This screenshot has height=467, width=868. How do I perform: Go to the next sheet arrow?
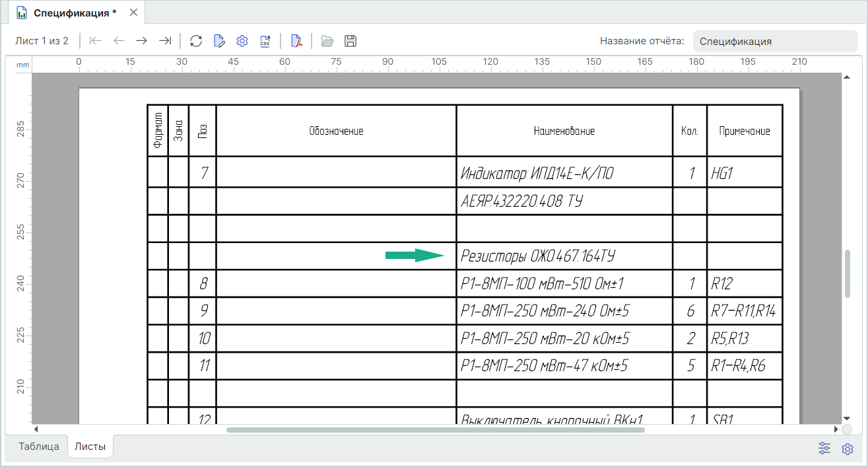click(141, 41)
